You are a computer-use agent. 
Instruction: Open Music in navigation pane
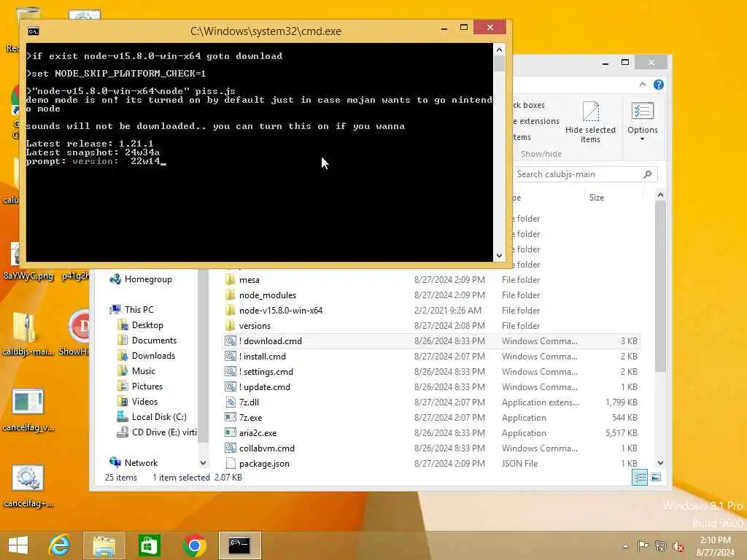136,371
